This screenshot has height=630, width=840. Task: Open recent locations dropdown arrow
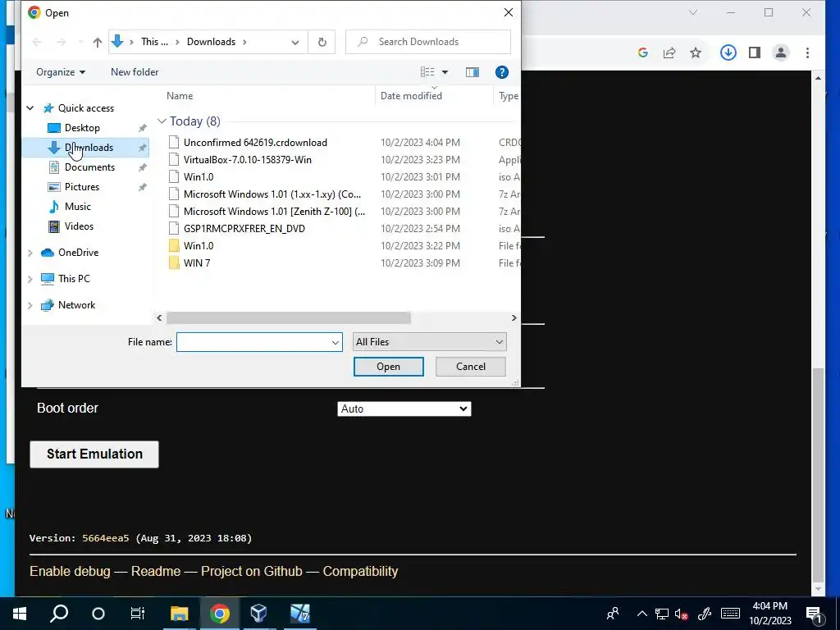click(x=80, y=42)
